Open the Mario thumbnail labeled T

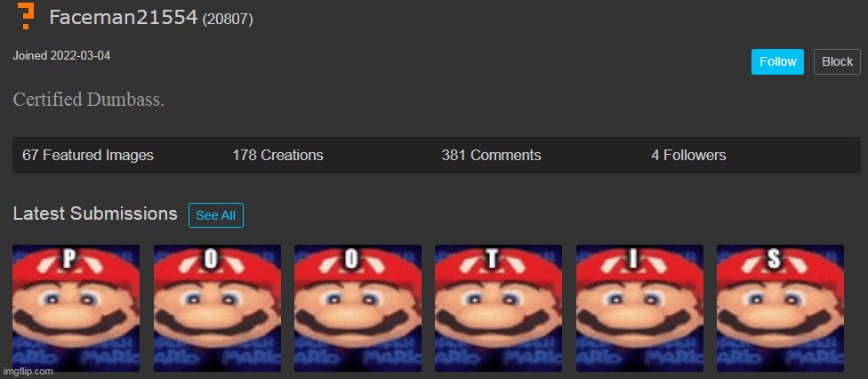coord(498,308)
